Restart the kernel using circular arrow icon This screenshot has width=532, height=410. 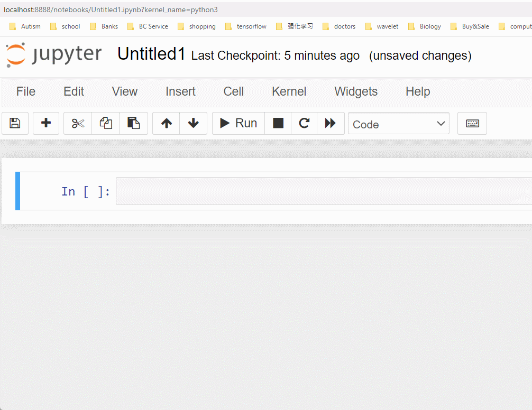tap(304, 123)
